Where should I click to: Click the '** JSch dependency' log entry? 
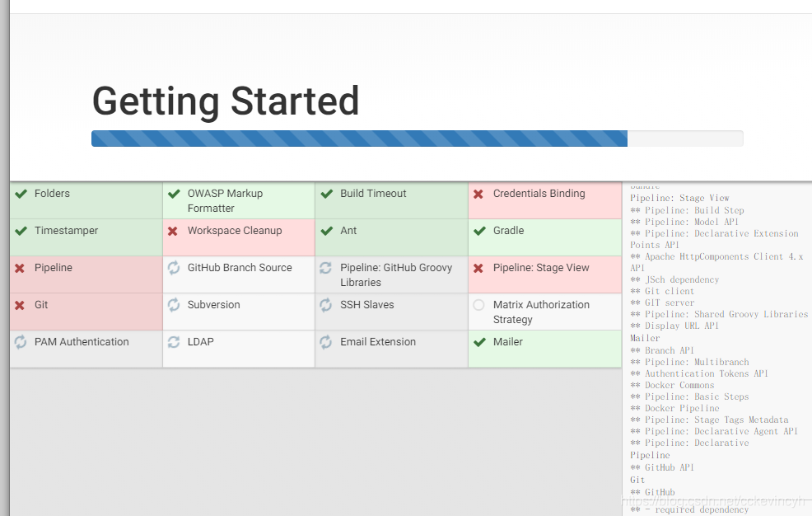[x=674, y=279]
